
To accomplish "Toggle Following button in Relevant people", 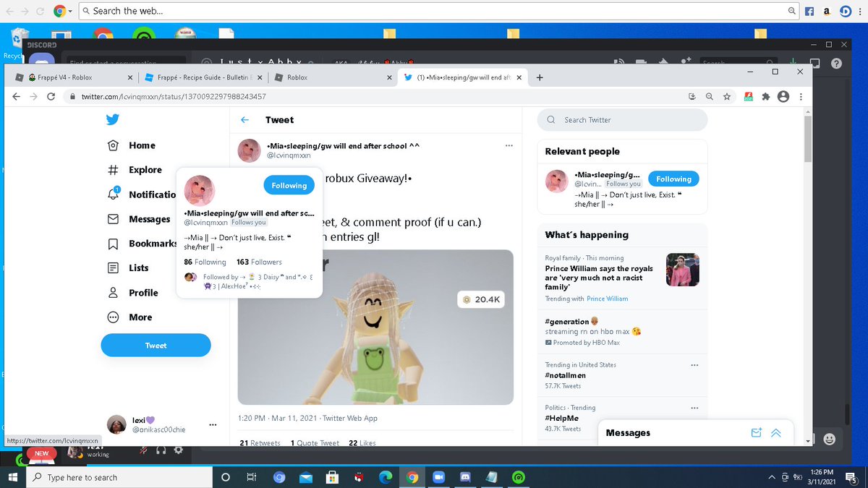I will pos(673,179).
